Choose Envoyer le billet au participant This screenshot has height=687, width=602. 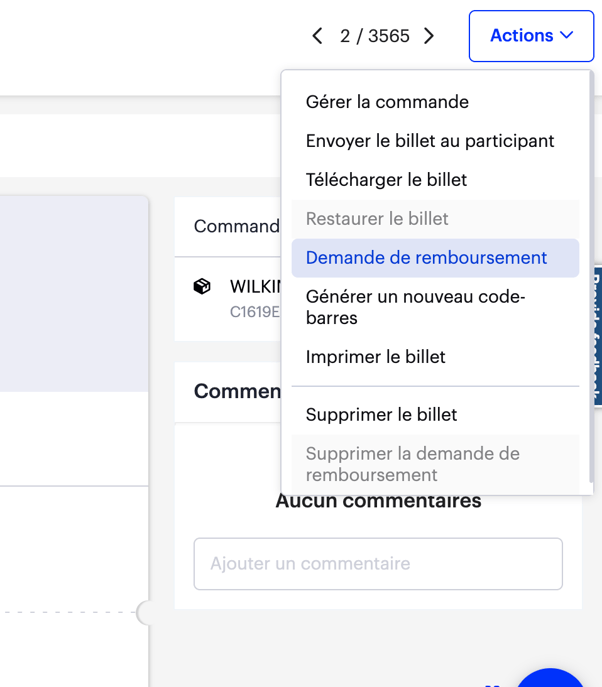[x=435, y=141]
